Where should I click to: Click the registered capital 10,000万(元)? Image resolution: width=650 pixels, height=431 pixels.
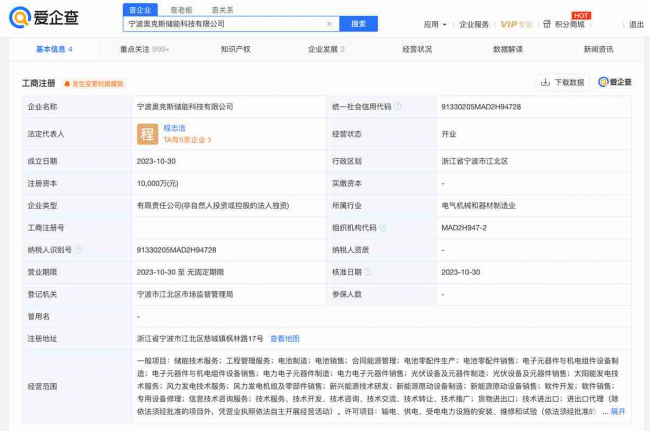click(158, 184)
